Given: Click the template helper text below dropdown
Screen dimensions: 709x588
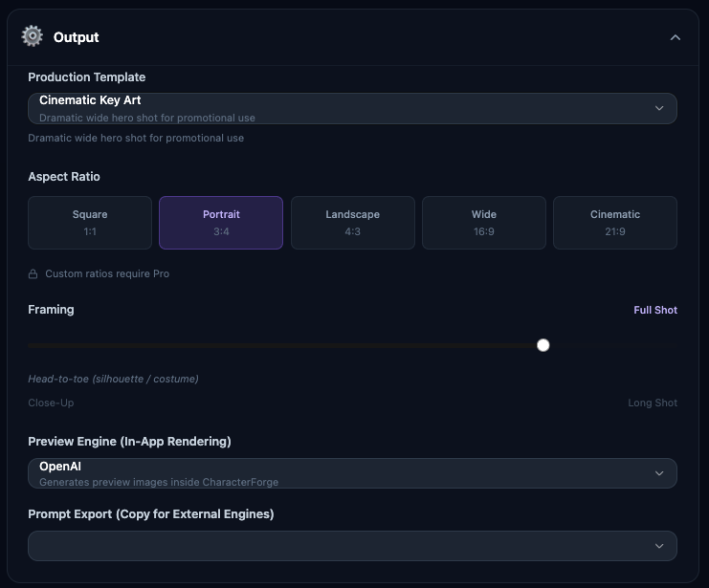Looking at the screenshot, I should pyautogui.click(x=136, y=138).
